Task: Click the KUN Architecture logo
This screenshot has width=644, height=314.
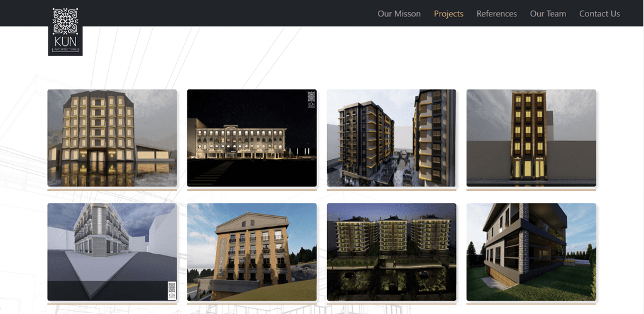Action: (x=65, y=31)
